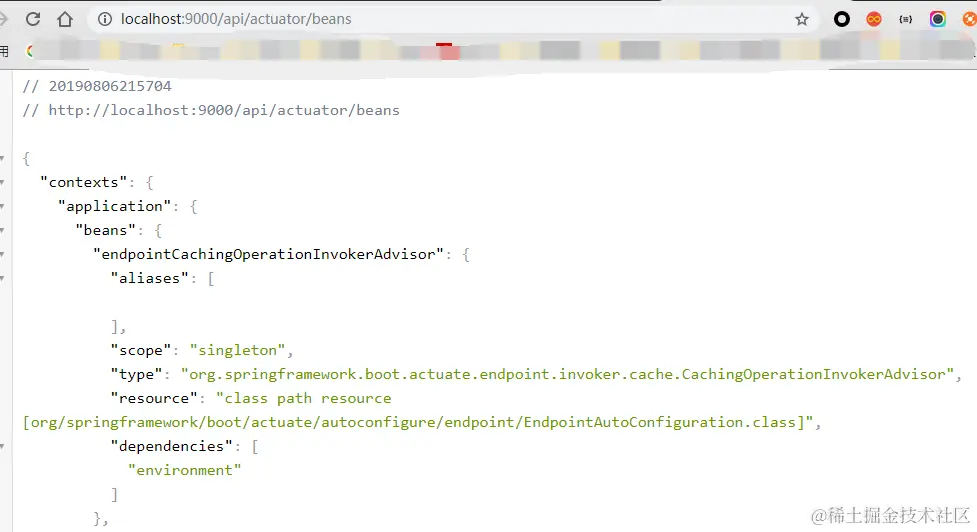Screen dimensions: 977x532
Task: Bookmark this page with the star
Action: [x=802, y=19]
